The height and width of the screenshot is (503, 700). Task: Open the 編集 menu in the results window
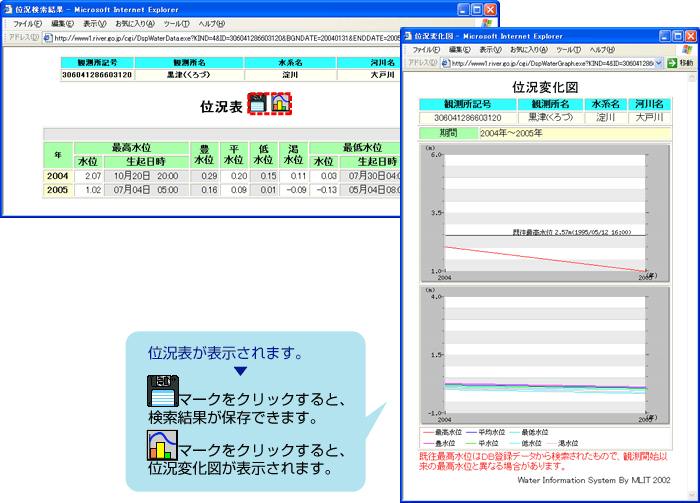(62, 23)
